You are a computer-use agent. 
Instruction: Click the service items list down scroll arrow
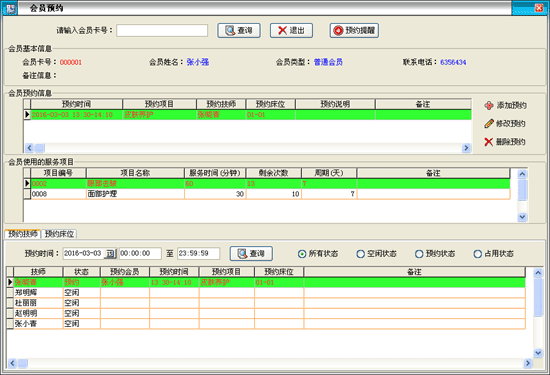coord(522,217)
